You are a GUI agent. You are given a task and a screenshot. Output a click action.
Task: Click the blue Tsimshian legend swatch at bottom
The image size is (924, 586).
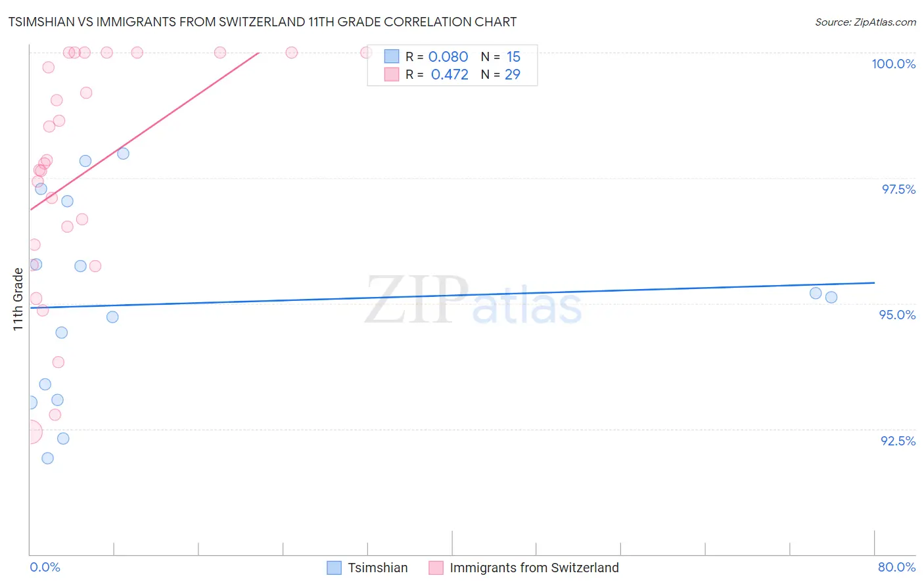[335, 568]
